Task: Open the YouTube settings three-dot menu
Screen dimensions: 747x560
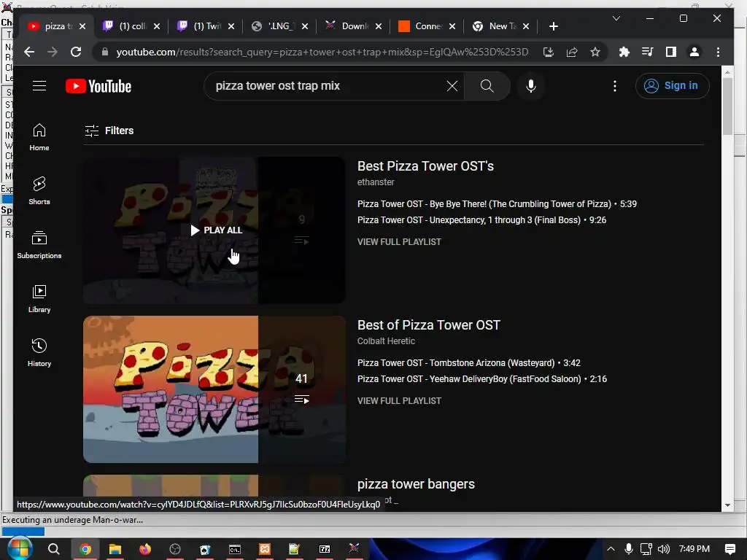Action: (x=615, y=86)
